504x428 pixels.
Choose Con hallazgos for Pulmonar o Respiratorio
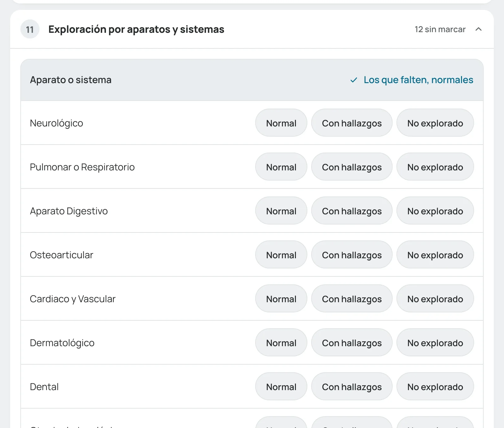[x=352, y=167]
